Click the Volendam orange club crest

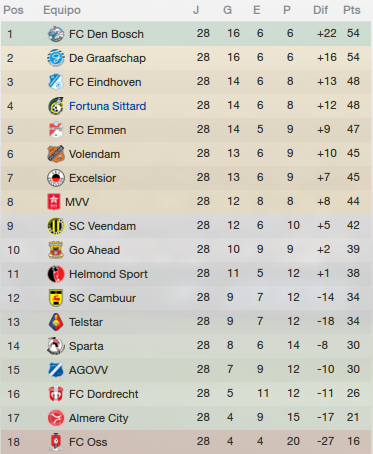[x=56, y=154]
